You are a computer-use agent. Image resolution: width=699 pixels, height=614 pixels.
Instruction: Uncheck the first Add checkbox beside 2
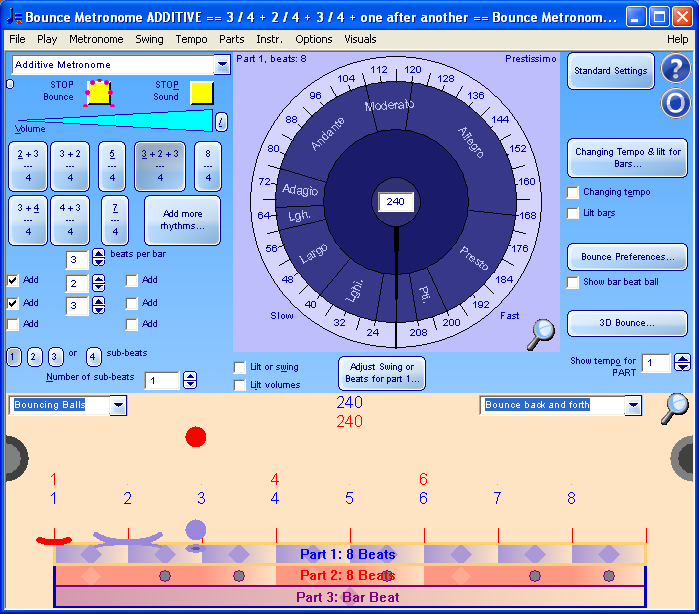coord(13,280)
